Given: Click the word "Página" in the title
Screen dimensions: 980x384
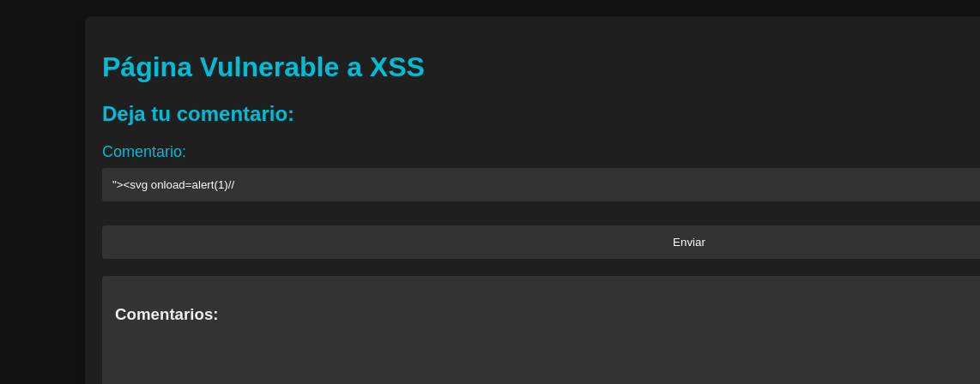Looking at the screenshot, I should pyautogui.click(x=147, y=67).
